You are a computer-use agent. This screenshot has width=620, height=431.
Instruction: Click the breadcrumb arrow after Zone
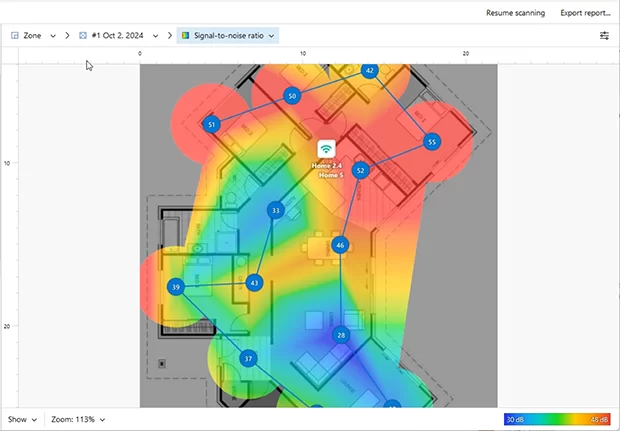coord(67,36)
